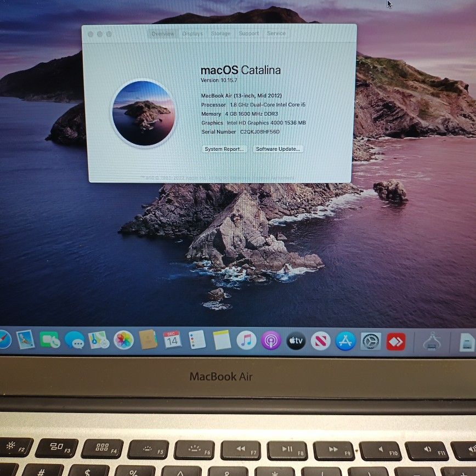Click the macOS Catalina round image
Screen dimensions: 476x476
pyautogui.click(x=143, y=113)
